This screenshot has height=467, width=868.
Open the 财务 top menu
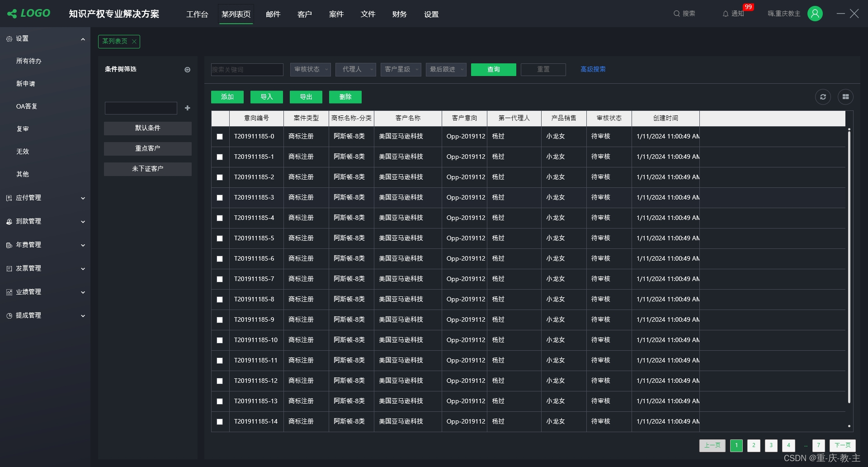[400, 14]
